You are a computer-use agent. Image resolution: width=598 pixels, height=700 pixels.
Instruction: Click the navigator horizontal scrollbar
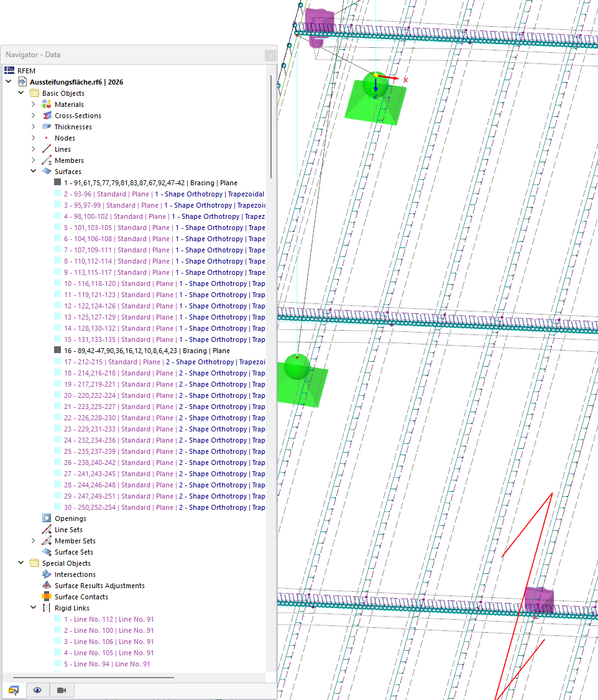coord(93,677)
